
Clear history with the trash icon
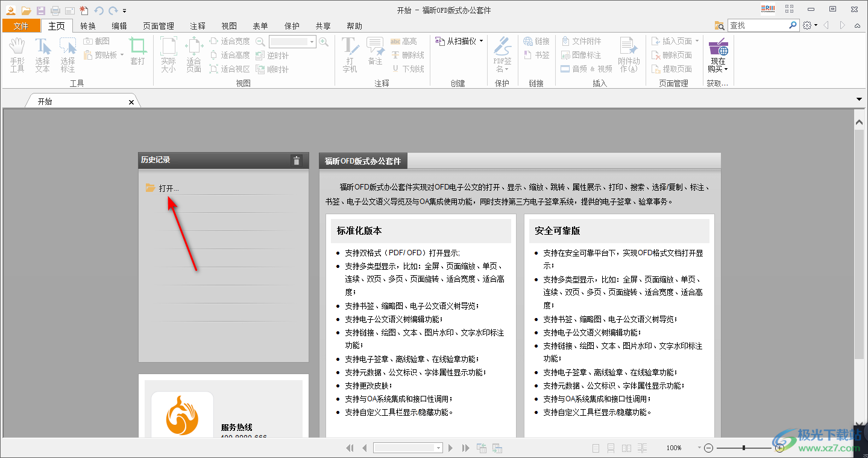coord(296,160)
